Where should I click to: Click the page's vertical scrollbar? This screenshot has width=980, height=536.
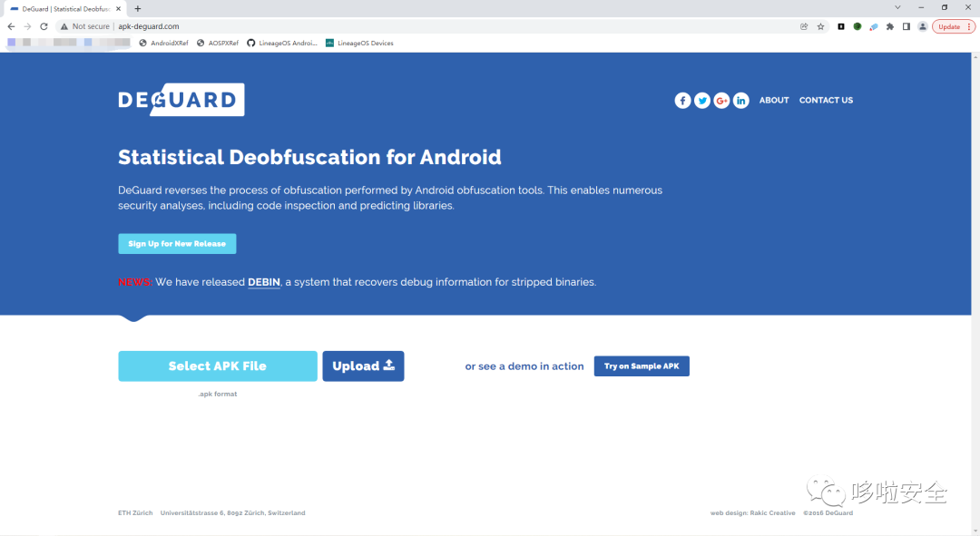(975, 294)
